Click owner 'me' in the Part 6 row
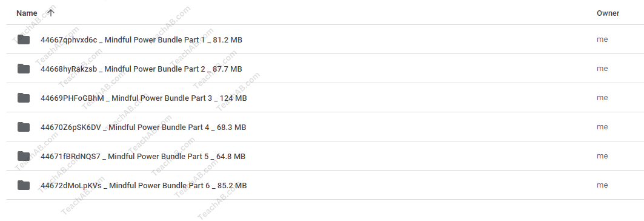Screen dimensions: 644x221 tap(602, 185)
